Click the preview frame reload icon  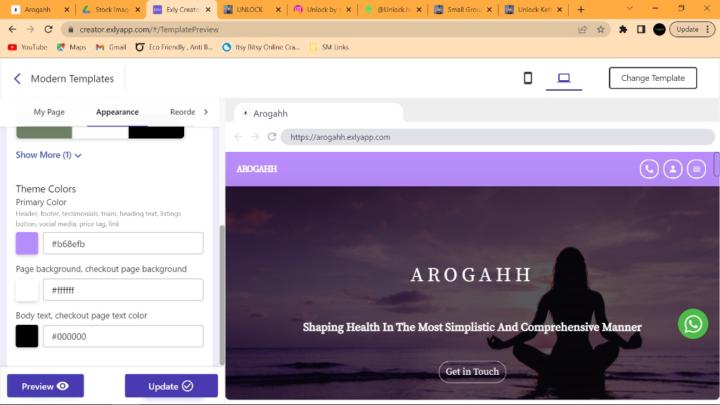coord(272,137)
